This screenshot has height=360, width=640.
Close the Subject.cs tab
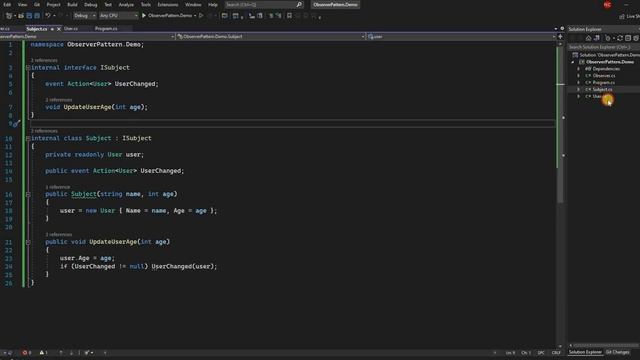pyautogui.click(x=59, y=29)
